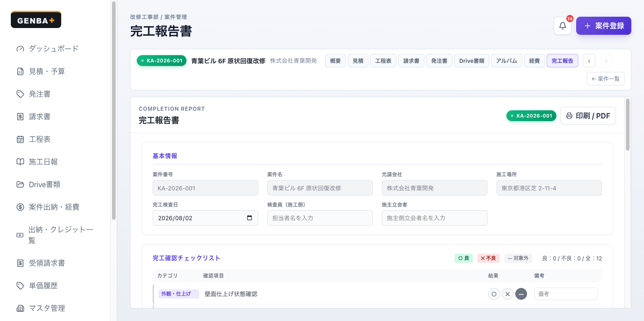
Task: Click the report panel vertical scrollbar
Action: pos(628,124)
